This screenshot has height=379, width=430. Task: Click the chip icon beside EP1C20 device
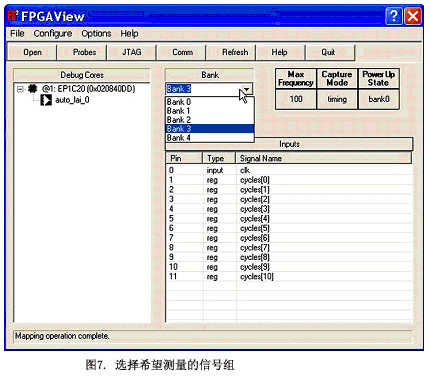click(32, 89)
